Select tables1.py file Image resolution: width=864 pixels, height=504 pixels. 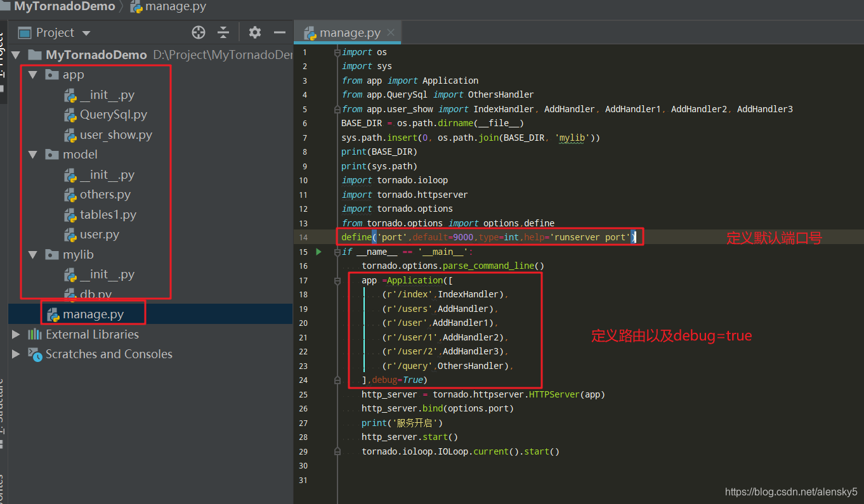(x=108, y=215)
